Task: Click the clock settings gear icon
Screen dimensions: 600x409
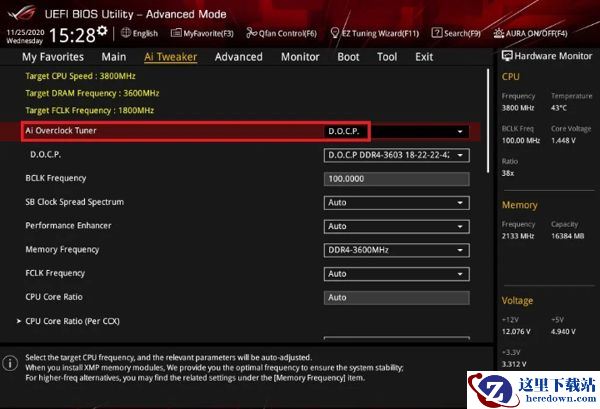Action: pyautogui.click(x=102, y=31)
